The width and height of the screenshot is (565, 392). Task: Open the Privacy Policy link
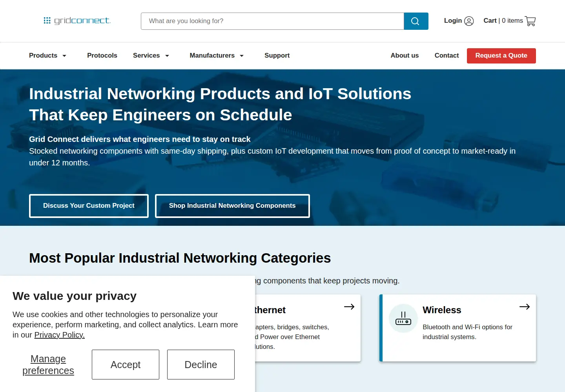(60, 335)
